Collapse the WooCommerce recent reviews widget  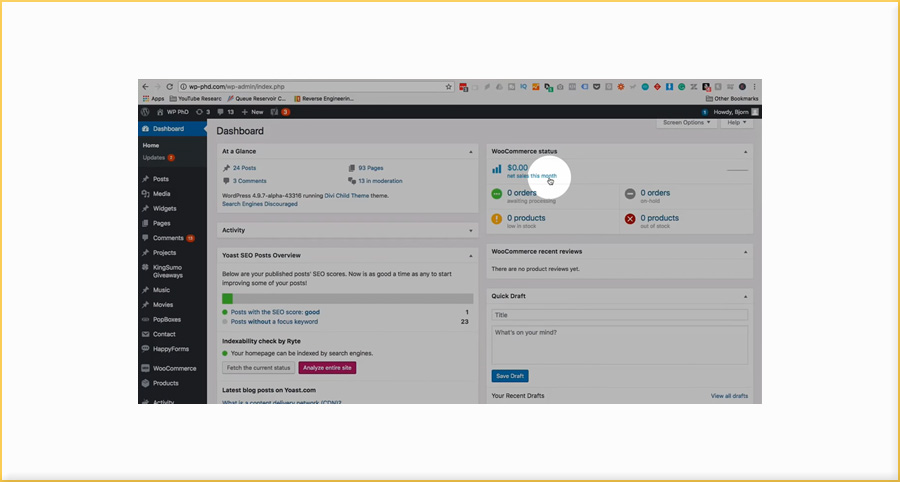coord(746,252)
